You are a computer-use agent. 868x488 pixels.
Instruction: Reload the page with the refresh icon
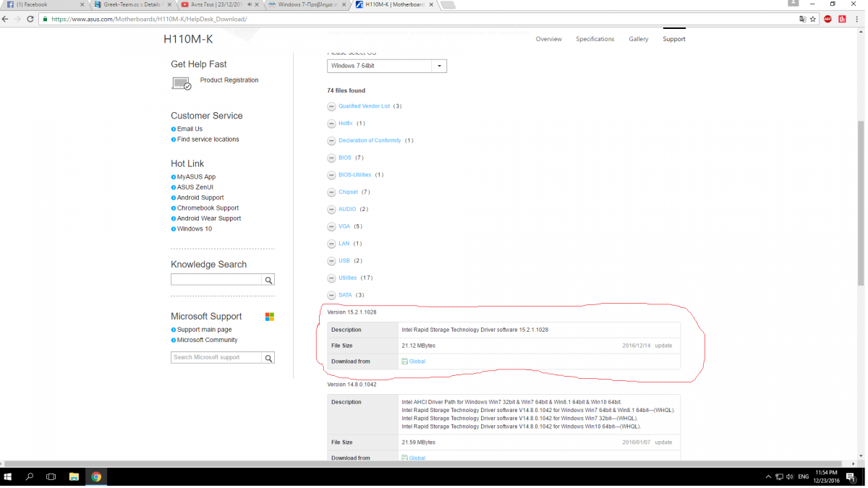click(30, 19)
